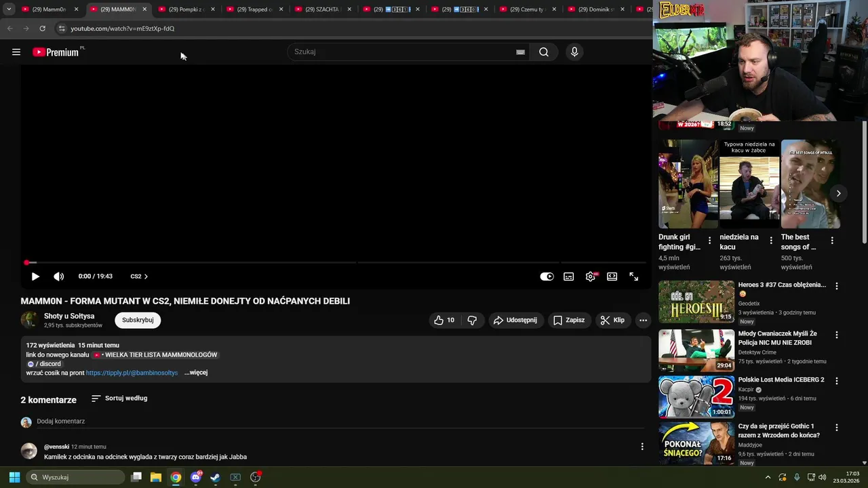Click the magnifier search button
868x488 pixels.
[544, 52]
